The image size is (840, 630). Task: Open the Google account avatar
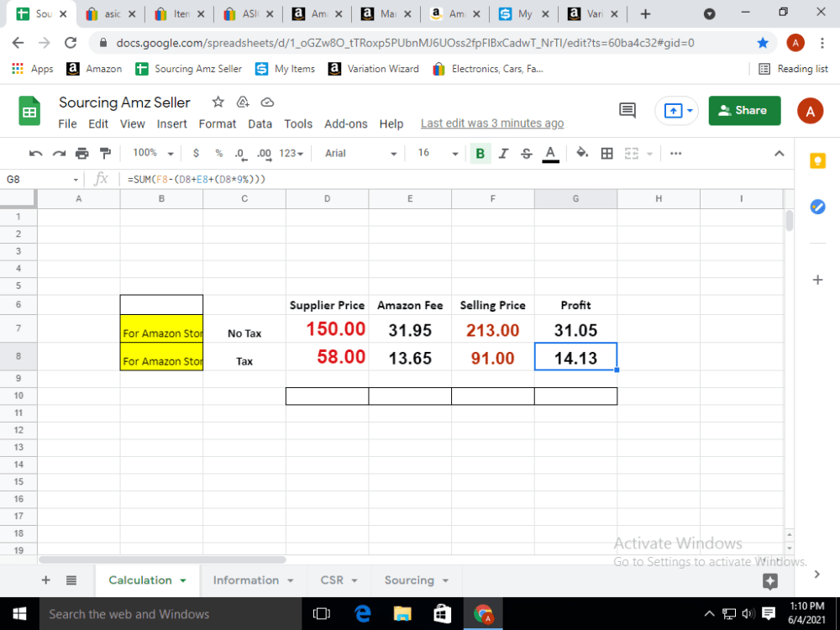point(810,111)
